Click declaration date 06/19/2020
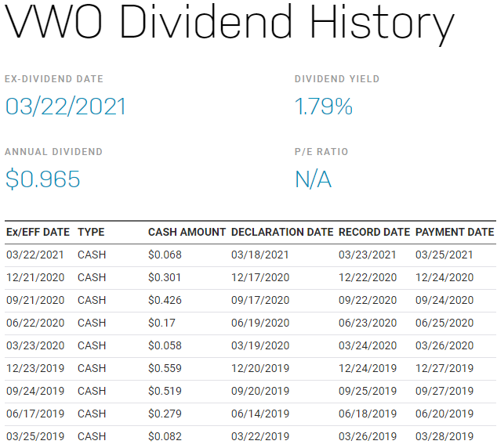The height and width of the screenshot is (448, 497). pos(260,323)
